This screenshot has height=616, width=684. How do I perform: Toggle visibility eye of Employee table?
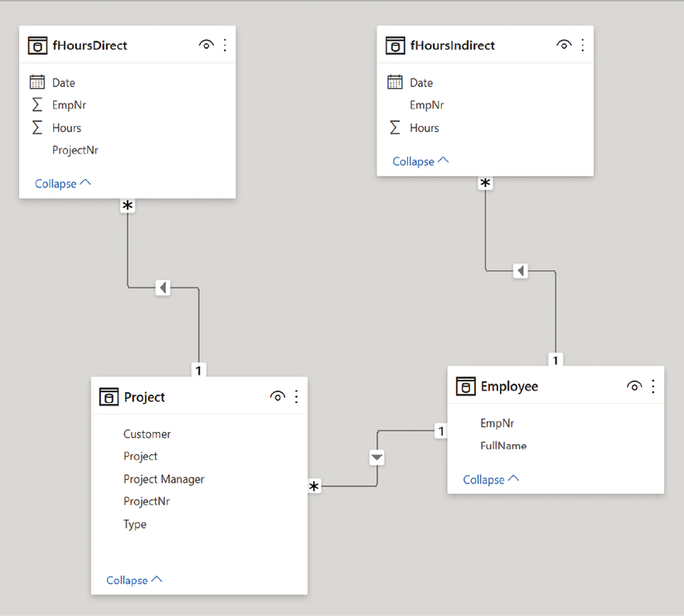coord(634,386)
